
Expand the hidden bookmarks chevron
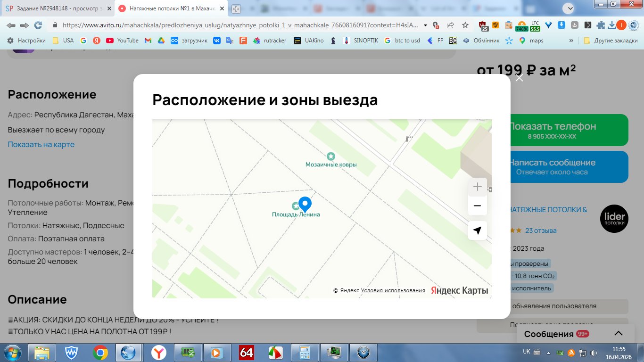click(572, 41)
